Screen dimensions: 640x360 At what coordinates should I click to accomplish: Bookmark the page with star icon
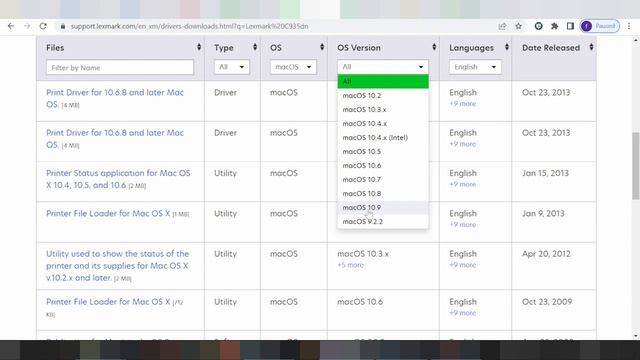point(518,26)
